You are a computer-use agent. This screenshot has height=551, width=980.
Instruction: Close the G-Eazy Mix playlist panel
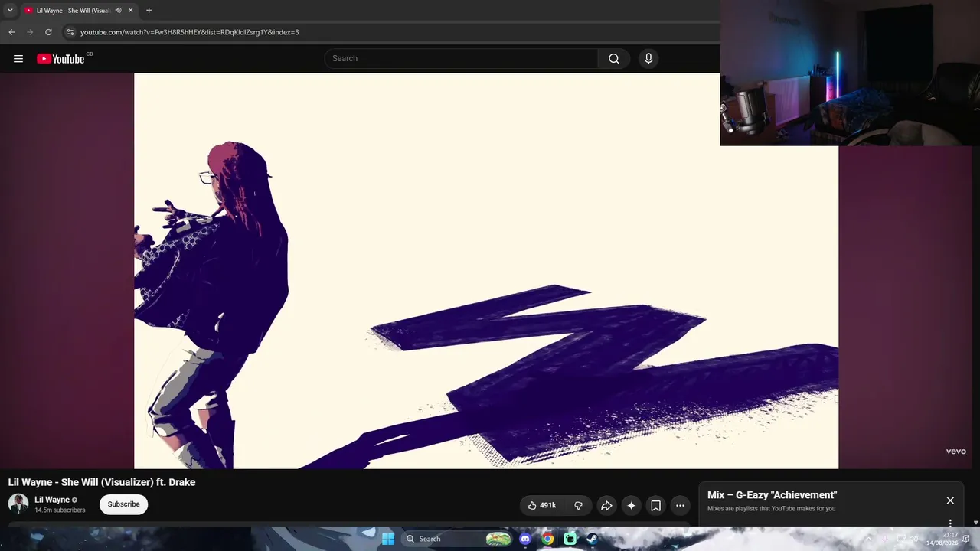pos(950,500)
